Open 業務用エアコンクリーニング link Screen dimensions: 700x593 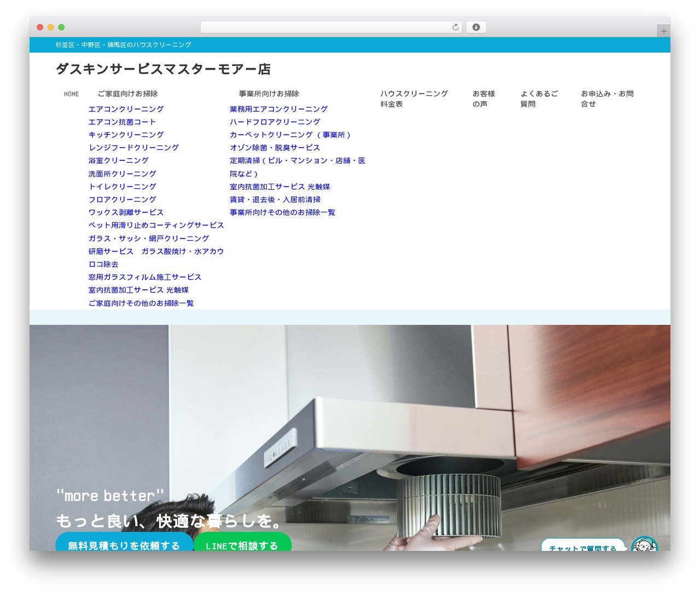point(278,109)
